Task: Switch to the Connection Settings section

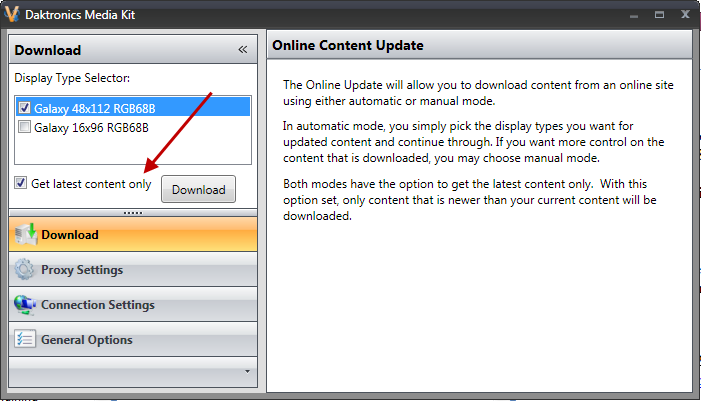Action: 97,305
